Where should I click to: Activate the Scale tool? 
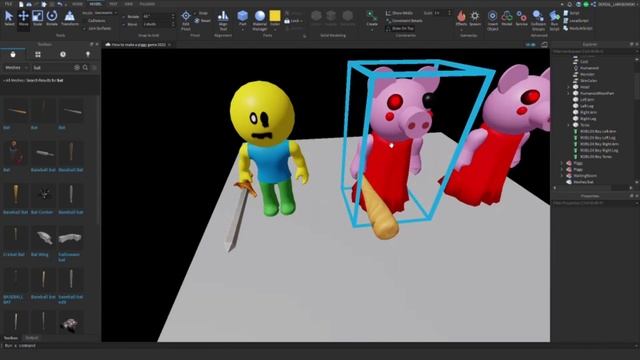tap(38, 18)
